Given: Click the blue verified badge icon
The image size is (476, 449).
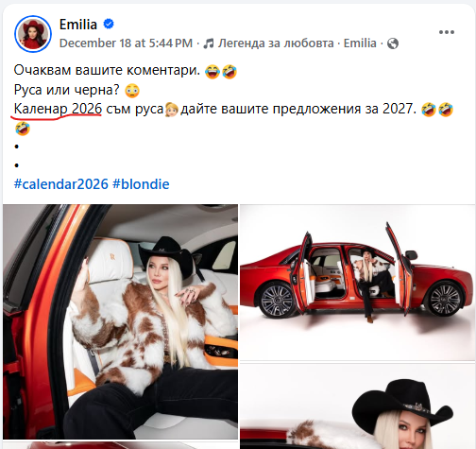Looking at the screenshot, I should [x=109, y=24].
